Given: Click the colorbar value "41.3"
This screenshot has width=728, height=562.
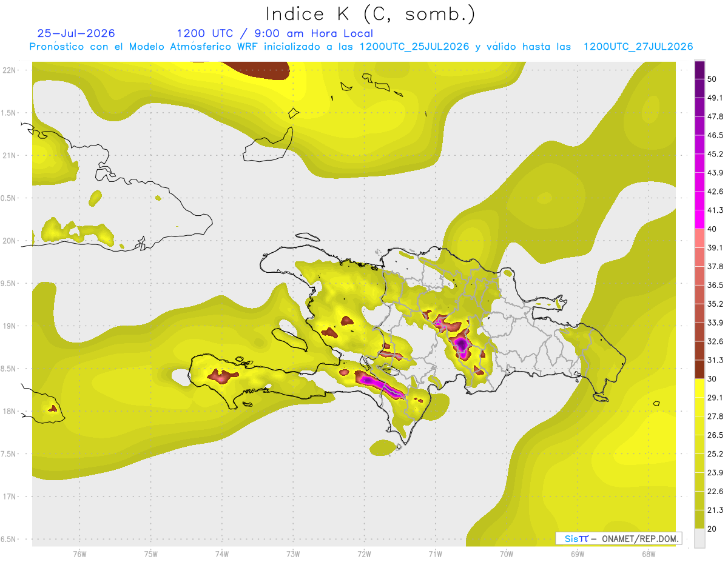Looking at the screenshot, I should 715,210.
